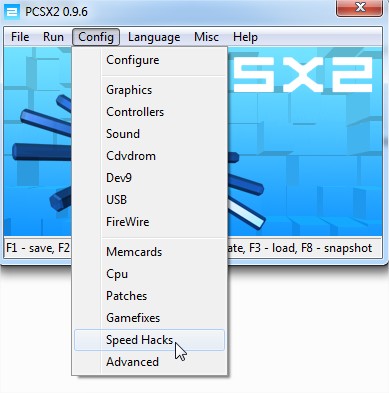
Task: Click the PCSX2 title bar app icon
Action: (12, 12)
